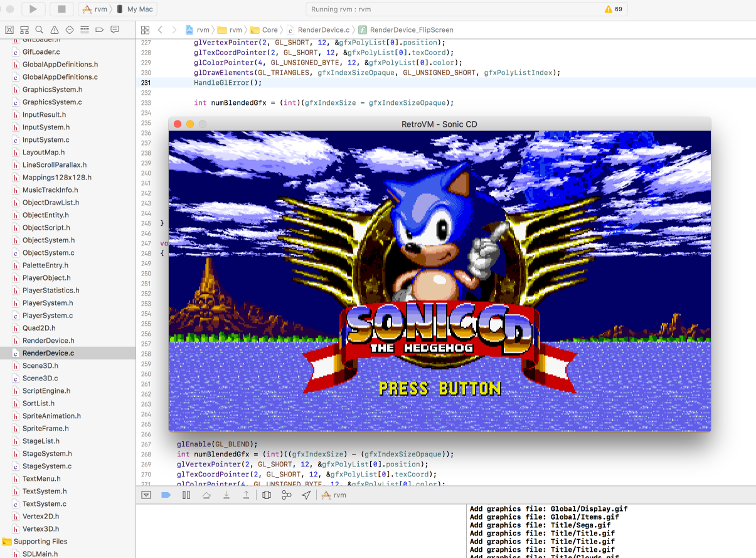Screen dimensions: 756x558
Task: Open rvm project segment in jump bar
Action: point(198,30)
